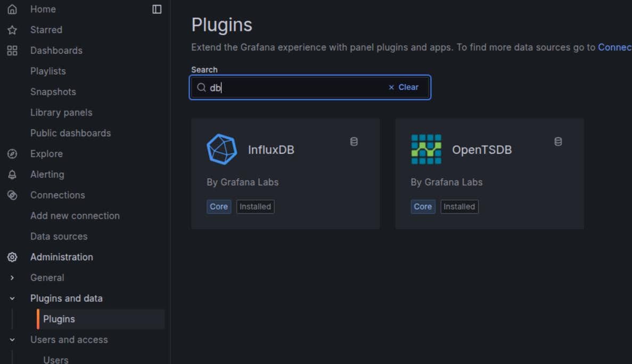Click the InfluxDB logo icon
The width and height of the screenshot is (632, 364).
221,150
